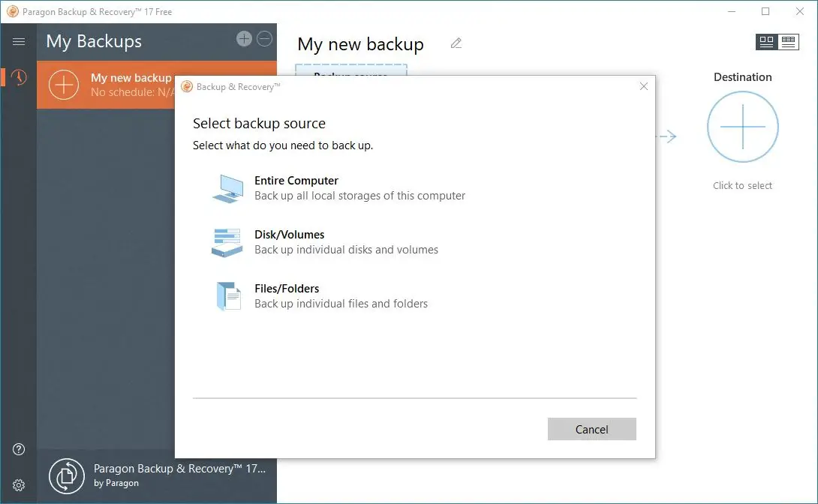Image resolution: width=818 pixels, height=504 pixels.
Task: Close the Select backup source dialog
Action: (644, 86)
